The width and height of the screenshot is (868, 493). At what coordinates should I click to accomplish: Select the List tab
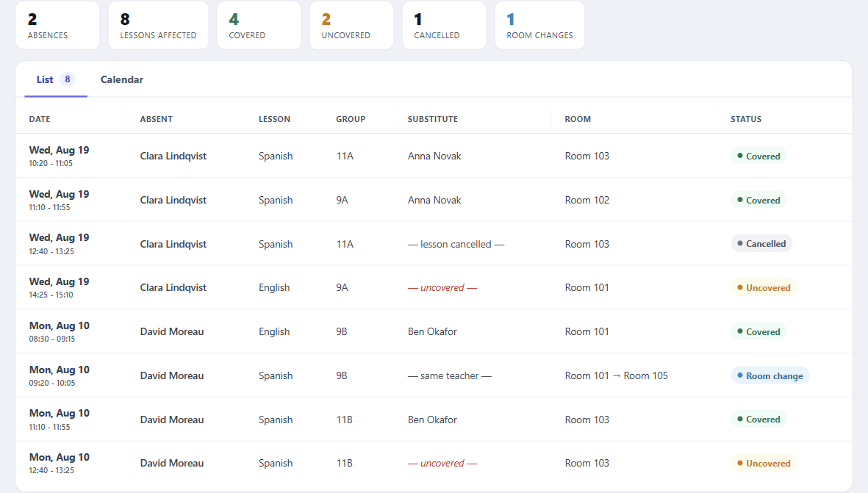55,79
